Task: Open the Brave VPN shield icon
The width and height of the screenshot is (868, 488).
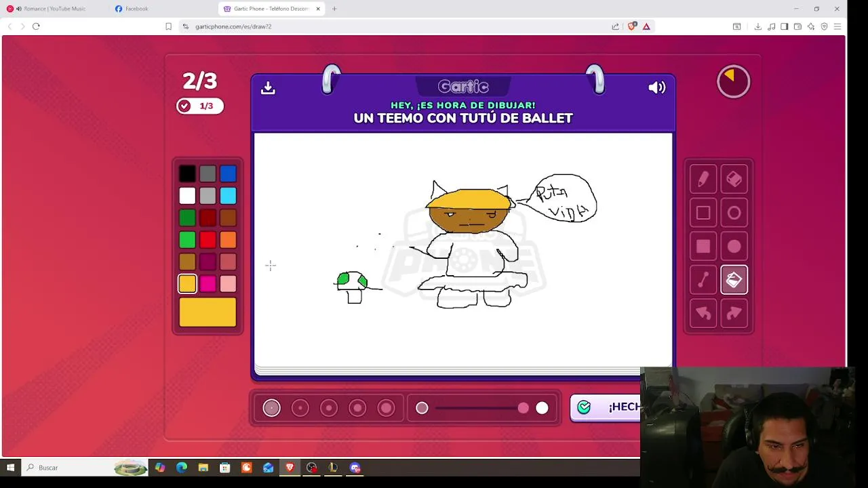Action: [x=824, y=26]
